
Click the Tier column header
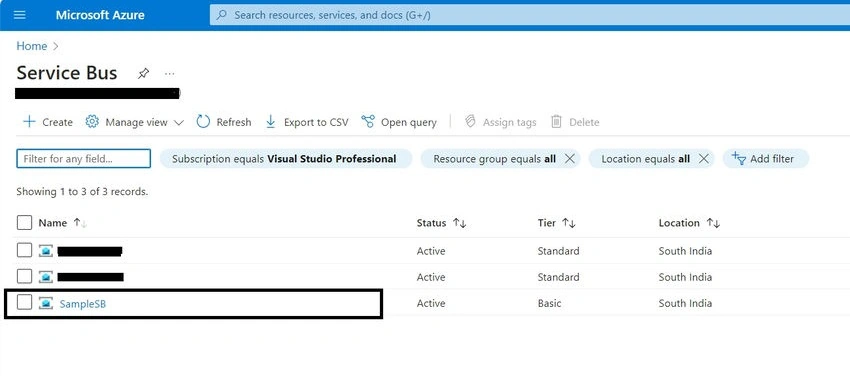tap(546, 223)
